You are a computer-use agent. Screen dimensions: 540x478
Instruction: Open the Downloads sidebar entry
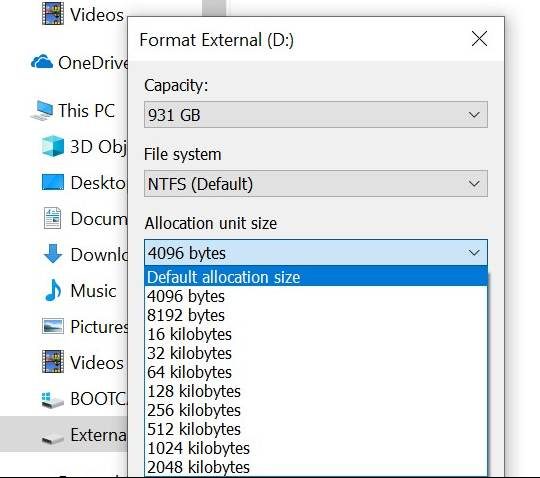pyautogui.click(x=99, y=254)
